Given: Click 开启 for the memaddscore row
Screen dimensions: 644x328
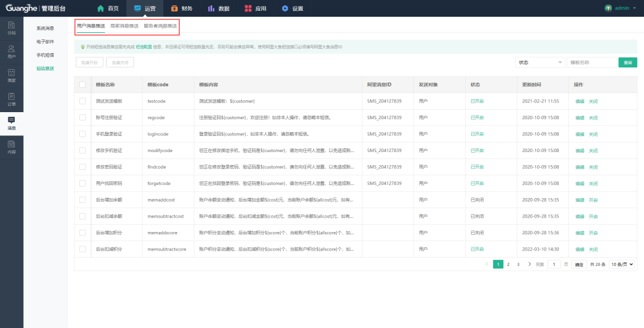Looking at the screenshot, I should click(593, 233).
